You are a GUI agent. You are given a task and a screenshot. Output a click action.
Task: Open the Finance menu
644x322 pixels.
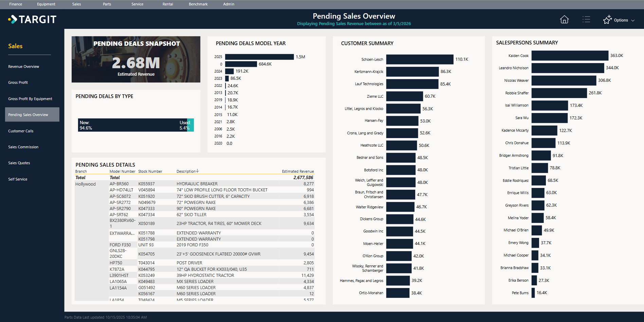pyautogui.click(x=15, y=4)
